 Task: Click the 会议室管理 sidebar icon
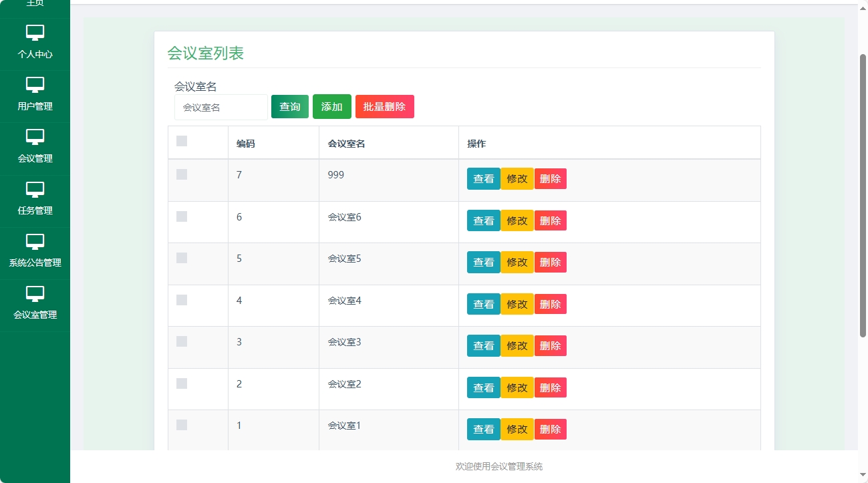point(35,294)
